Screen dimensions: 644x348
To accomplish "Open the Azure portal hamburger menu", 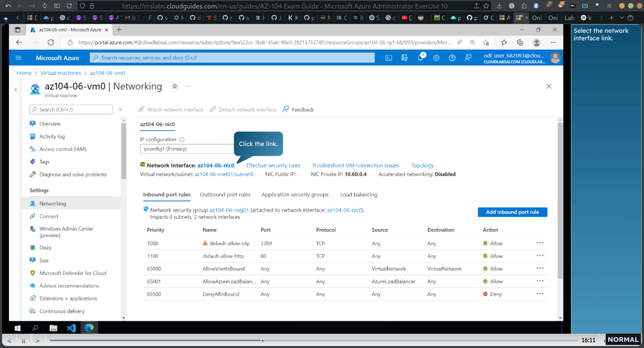I will tap(19, 58).
